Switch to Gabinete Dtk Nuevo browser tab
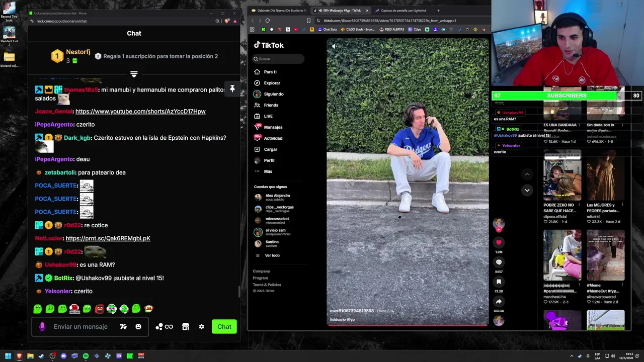644x362 pixels. (278, 11)
